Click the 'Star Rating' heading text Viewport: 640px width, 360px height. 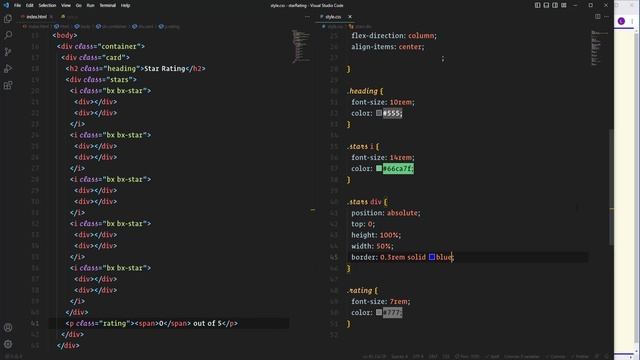[164, 69]
